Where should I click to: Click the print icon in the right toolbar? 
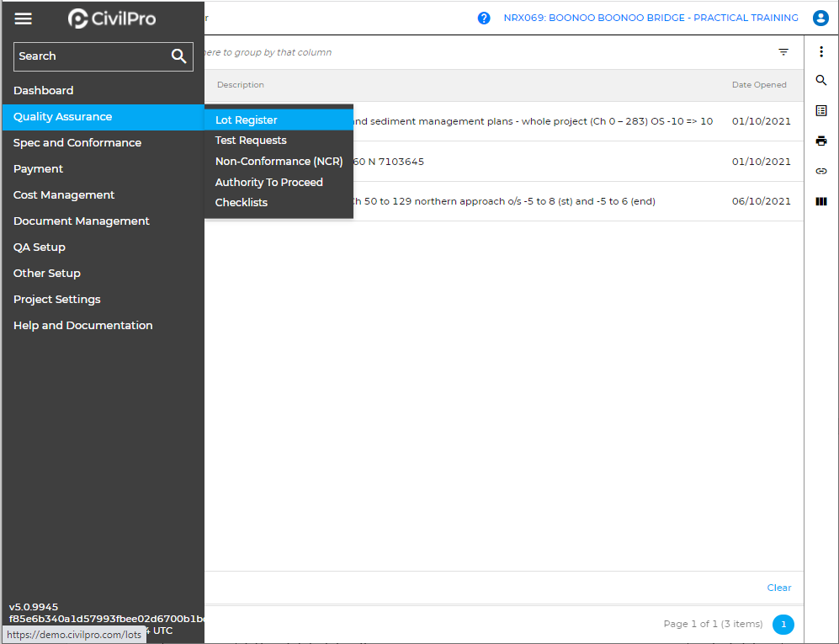(821, 141)
